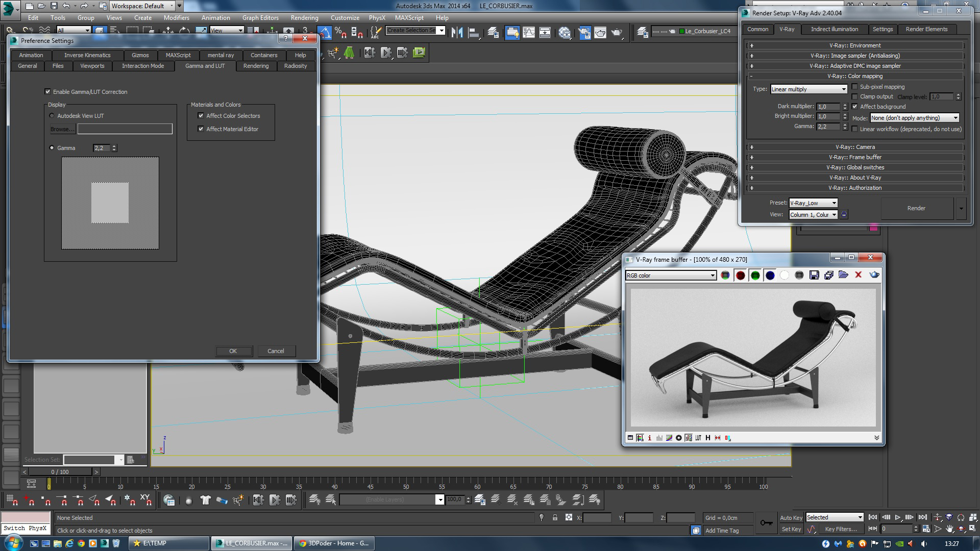This screenshot has width=980, height=551.
Task: Expand V-Ray:: Global switches rollout
Action: coord(855,167)
